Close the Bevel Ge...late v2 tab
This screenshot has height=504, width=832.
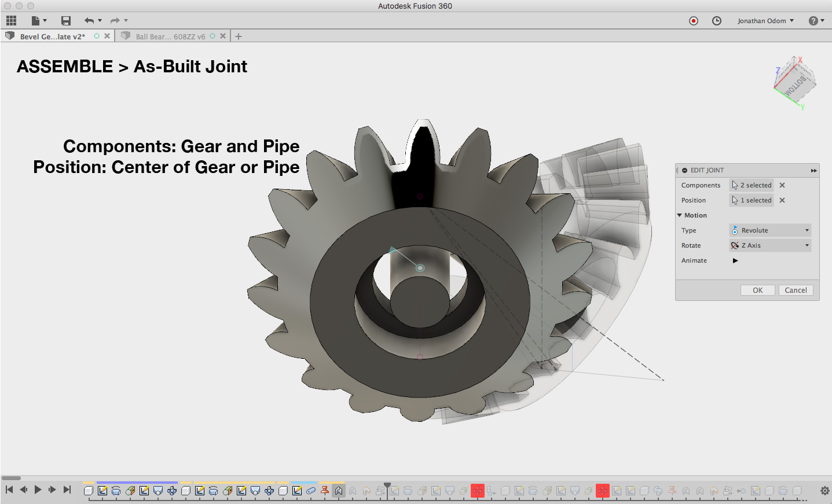click(x=107, y=36)
